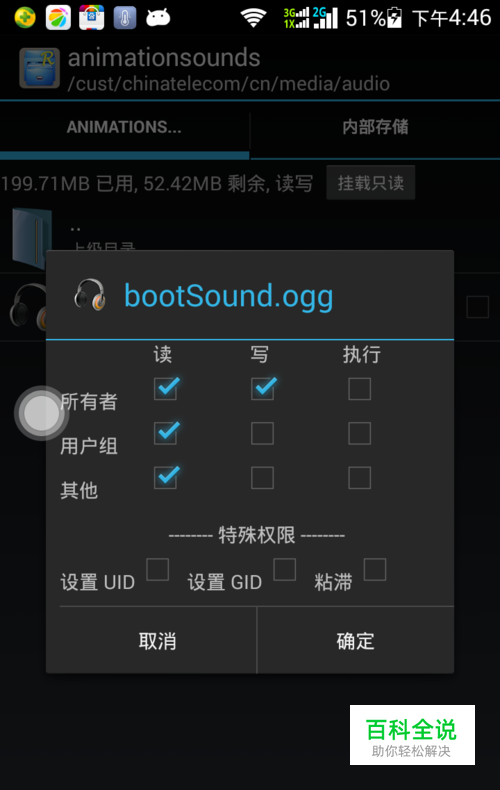This screenshot has width=500, height=790.
Task: Uncheck owner (所有者) write permission
Action: (263, 388)
